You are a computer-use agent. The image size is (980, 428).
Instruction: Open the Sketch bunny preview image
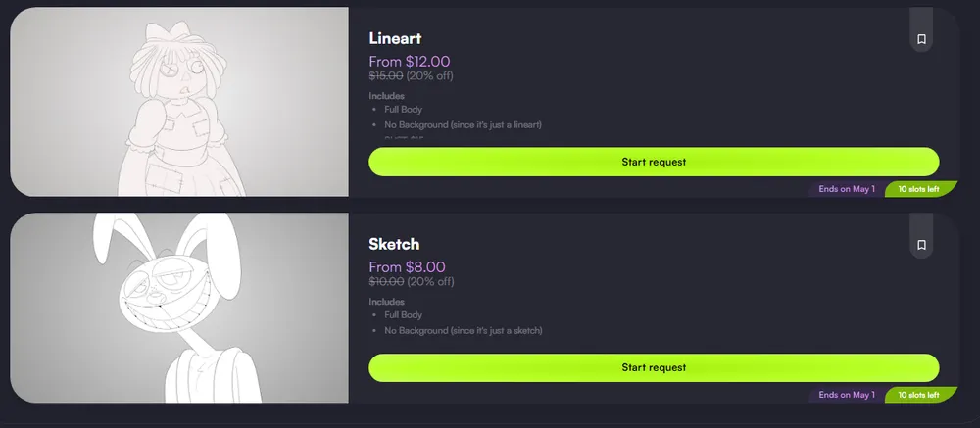[x=179, y=308]
